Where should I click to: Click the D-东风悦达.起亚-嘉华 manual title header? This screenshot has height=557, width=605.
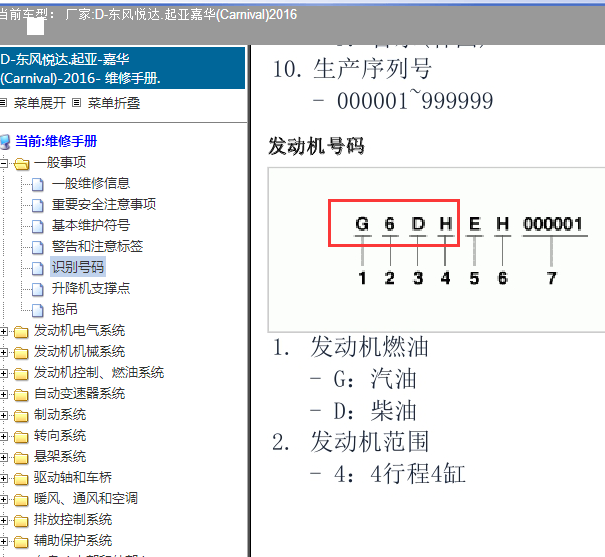click(122, 68)
